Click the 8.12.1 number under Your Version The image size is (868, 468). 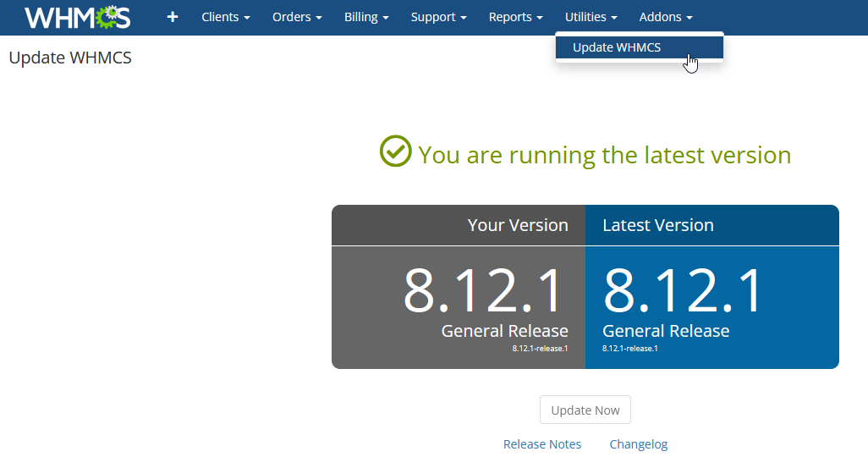[x=482, y=291]
